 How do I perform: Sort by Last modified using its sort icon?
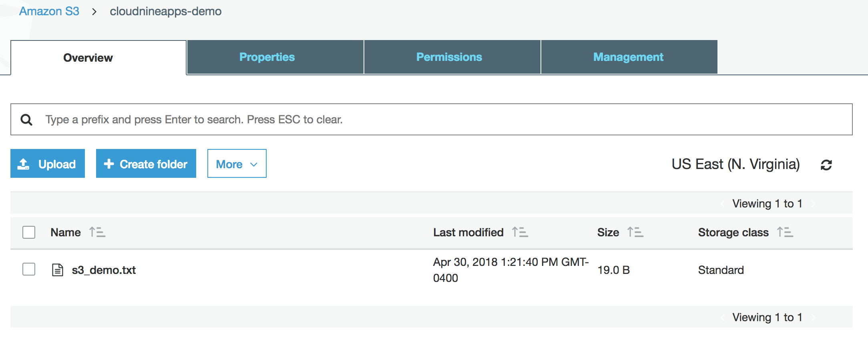[520, 232]
